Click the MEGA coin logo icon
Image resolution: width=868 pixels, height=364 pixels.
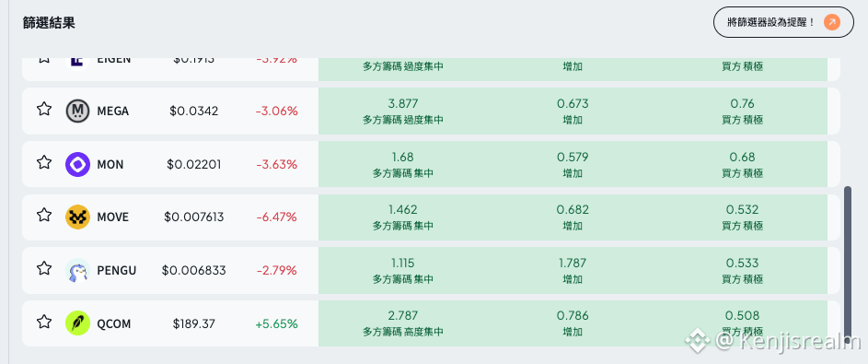point(77,111)
